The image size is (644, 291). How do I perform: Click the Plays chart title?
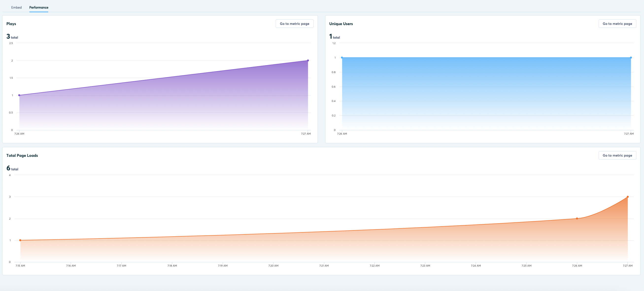(11, 24)
